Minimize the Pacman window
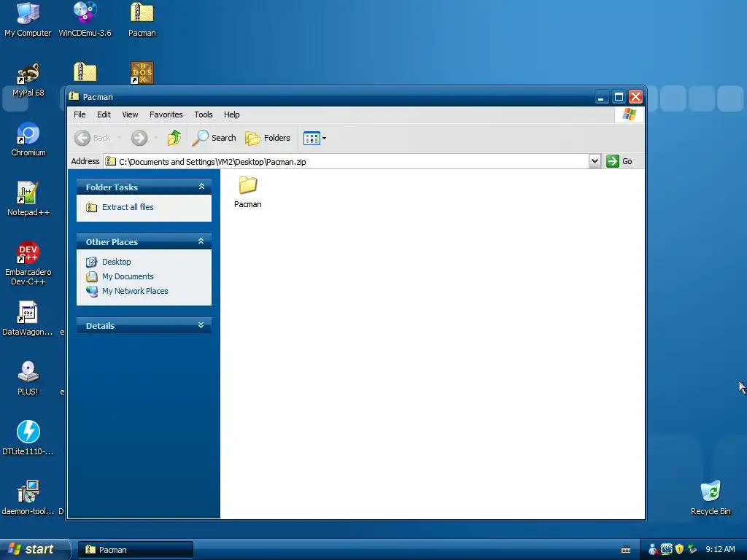 pyautogui.click(x=601, y=97)
